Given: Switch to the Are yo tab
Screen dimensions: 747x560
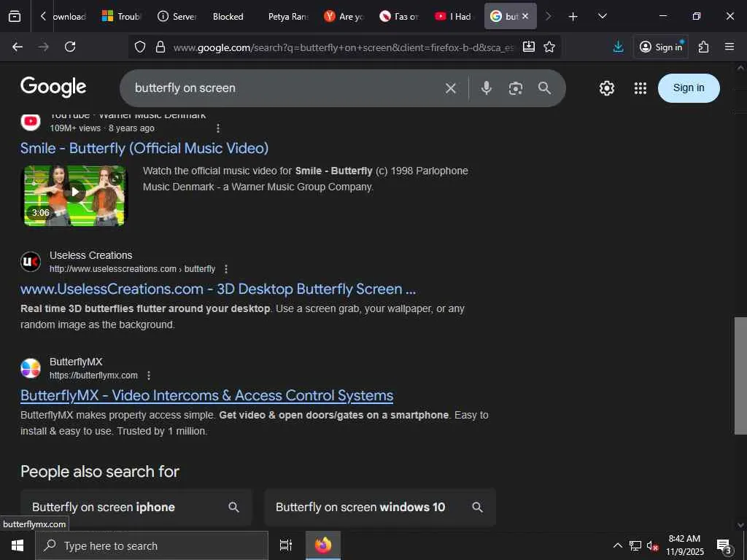Looking at the screenshot, I should click(x=344, y=16).
